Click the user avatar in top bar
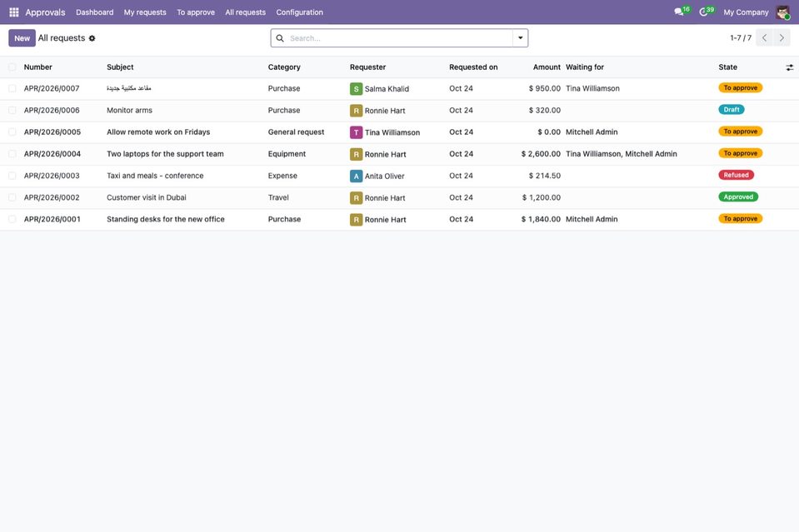The height and width of the screenshot is (532, 799). click(782, 12)
